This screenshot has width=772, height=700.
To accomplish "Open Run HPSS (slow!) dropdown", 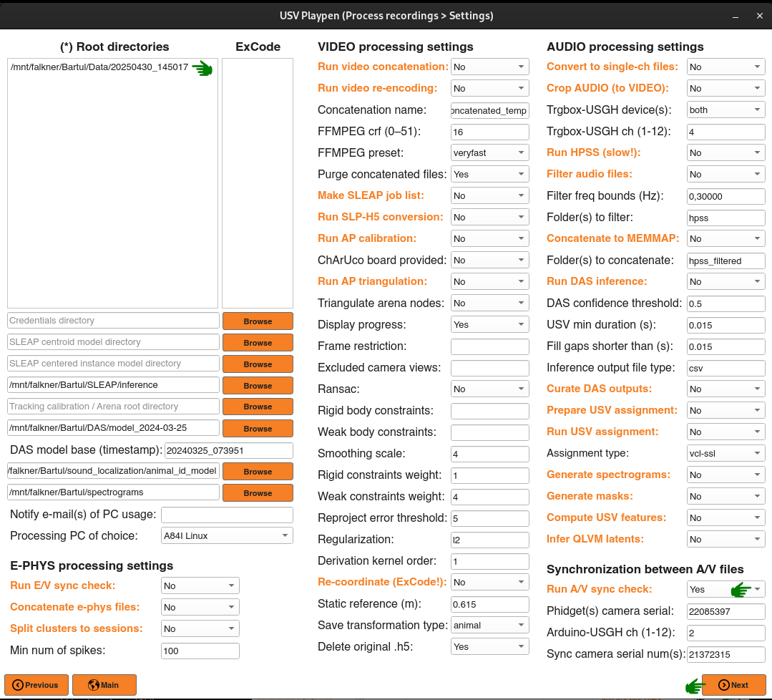I will tap(725, 152).
